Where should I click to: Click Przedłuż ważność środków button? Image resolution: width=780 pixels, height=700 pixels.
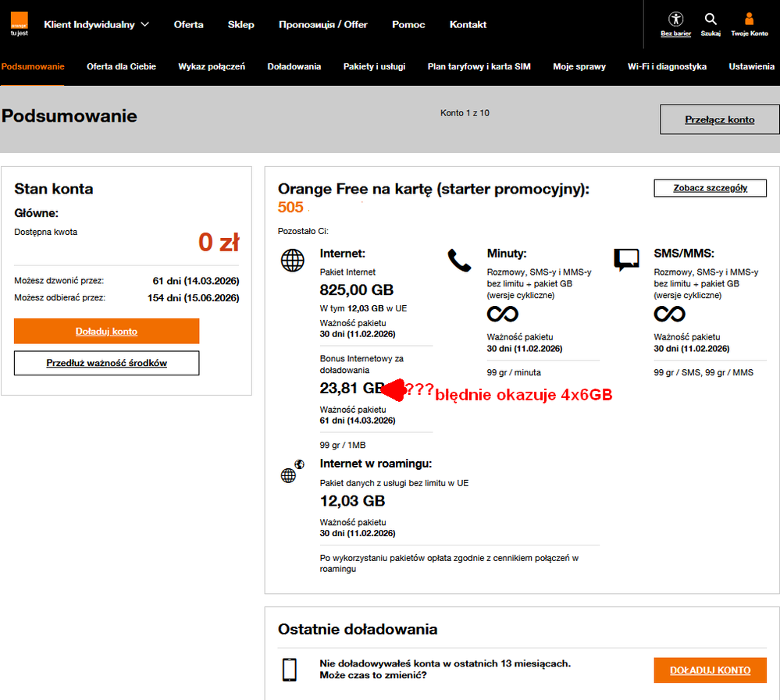click(106, 363)
